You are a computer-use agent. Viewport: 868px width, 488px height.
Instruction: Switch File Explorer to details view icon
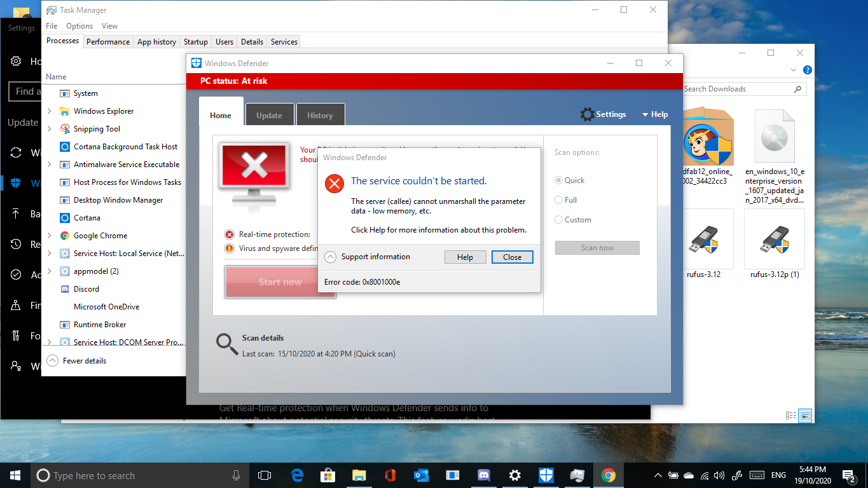(791, 416)
